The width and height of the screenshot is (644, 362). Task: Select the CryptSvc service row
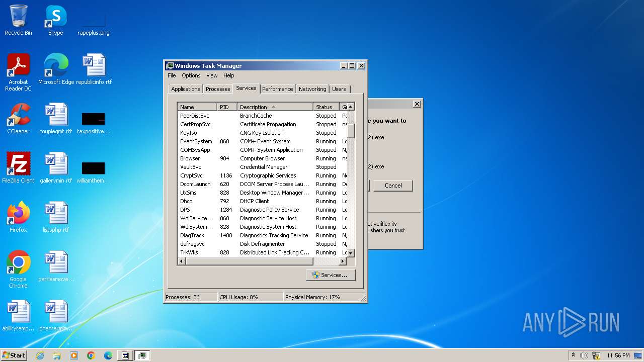(x=262, y=175)
